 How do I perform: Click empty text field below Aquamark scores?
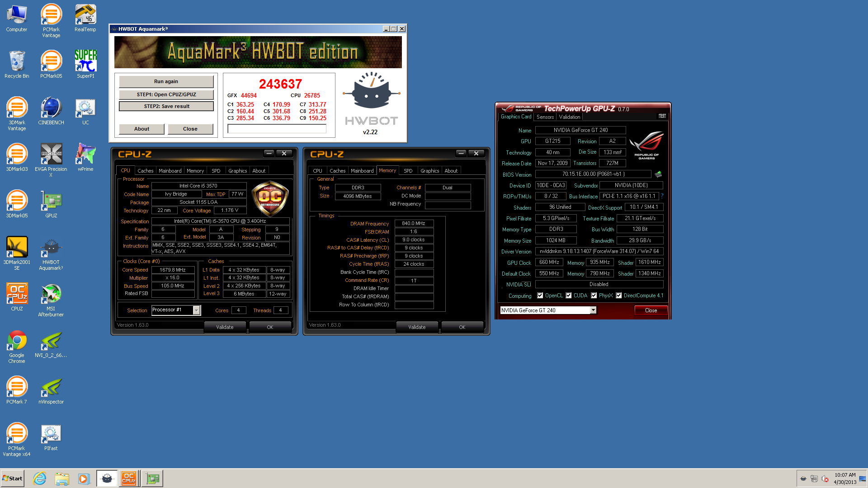pyautogui.click(x=277, y=129)
